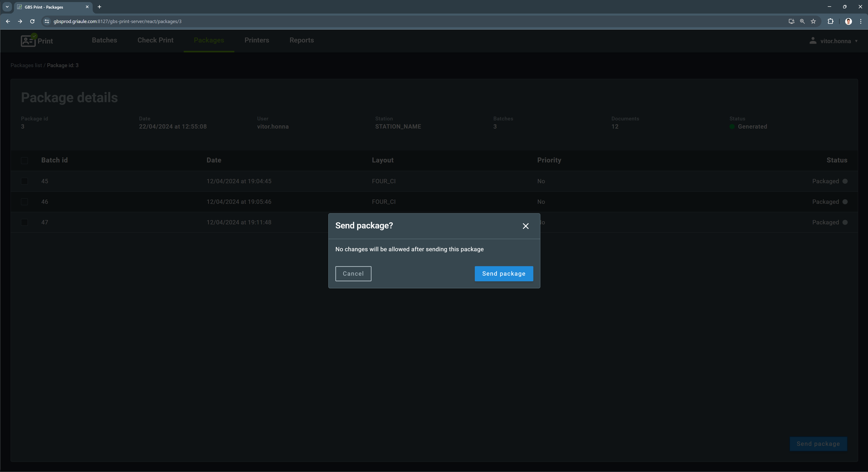
Task: Select the GBS Print - Packages browser tab
Action: [53, 7]
